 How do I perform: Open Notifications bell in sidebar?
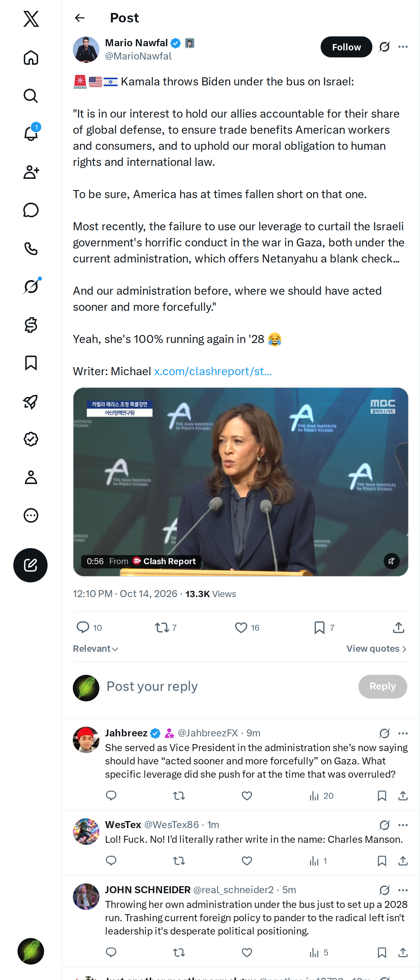pos(31,134)
